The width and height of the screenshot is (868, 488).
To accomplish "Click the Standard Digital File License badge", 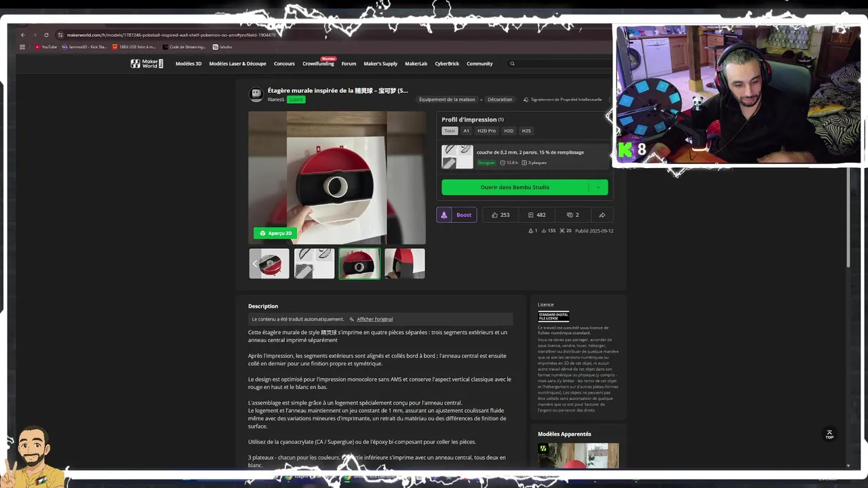I will coord(553,316).
